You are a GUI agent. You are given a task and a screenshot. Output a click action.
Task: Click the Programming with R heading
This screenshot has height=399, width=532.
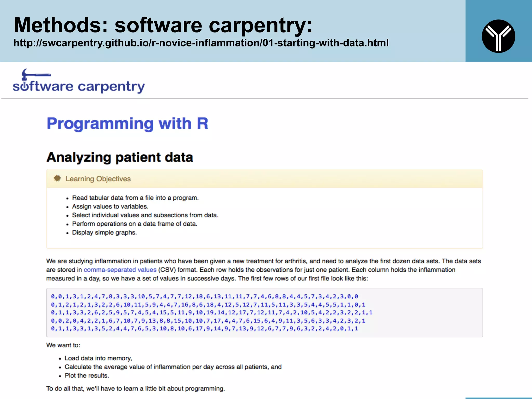coord(127,123)
